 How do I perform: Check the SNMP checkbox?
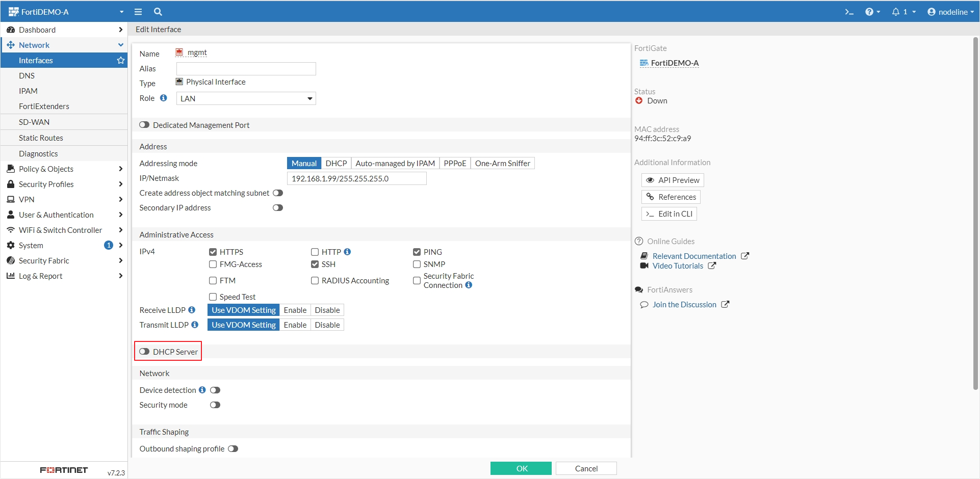click(417, 264)
